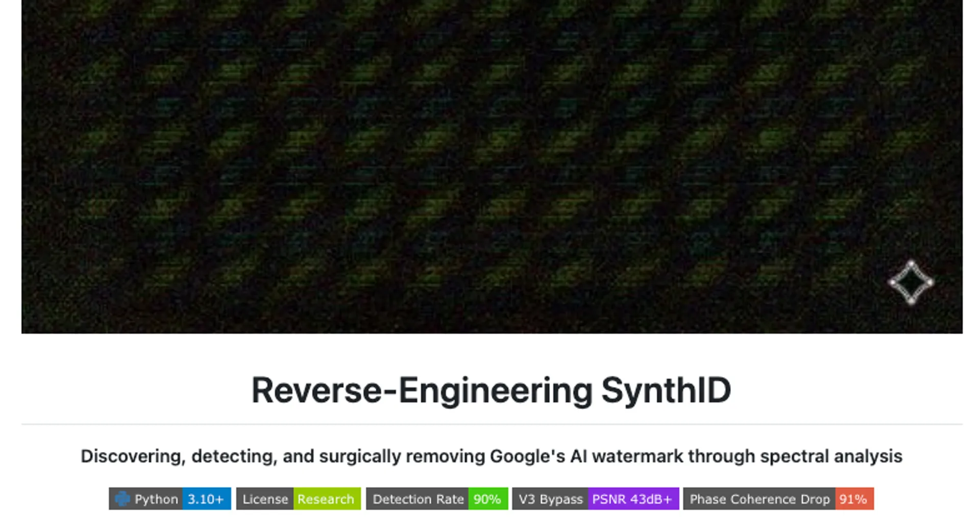Image resolution: width=980 pixels, height=527 pixels.
Task: Click the dark green watermark pattern banner
Action: click(459, 153)
